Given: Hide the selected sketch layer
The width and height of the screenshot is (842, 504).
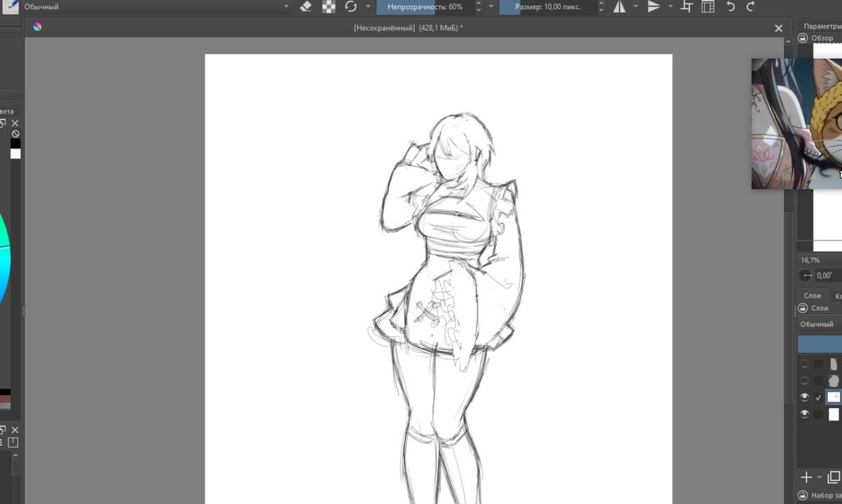Looking at the screenshot, I should [805, 397].
